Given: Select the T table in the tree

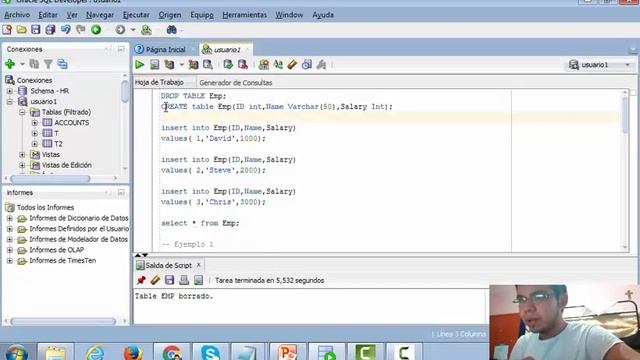Looking at the screenshot, I should click(x=56, y=133).
